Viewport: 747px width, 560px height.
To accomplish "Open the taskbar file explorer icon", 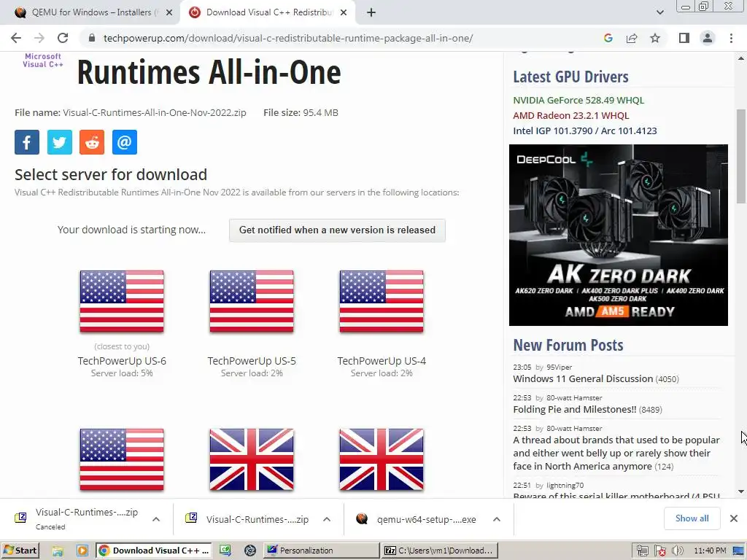I will click(x=58, y=551).
